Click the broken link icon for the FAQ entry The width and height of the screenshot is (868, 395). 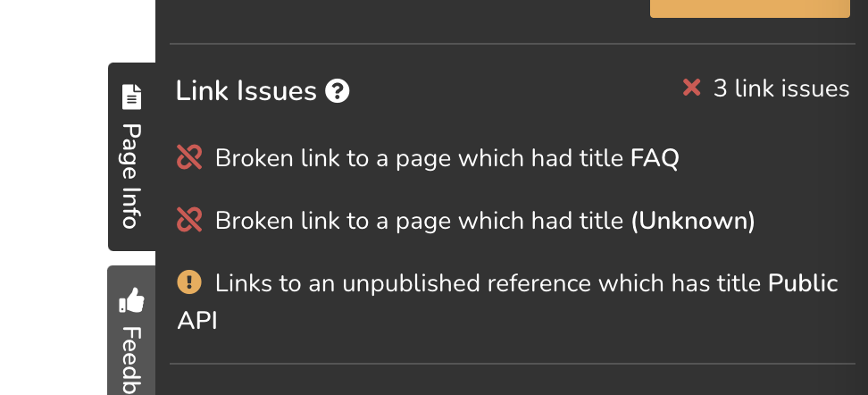(189, 159)
